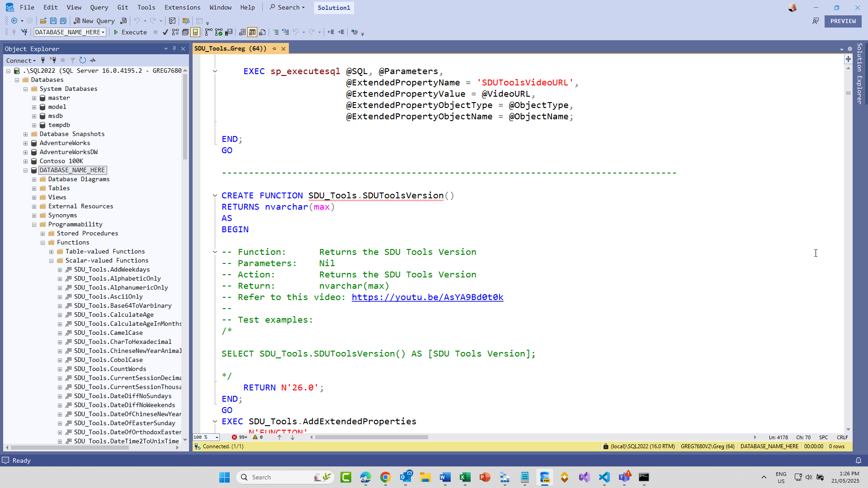This screenshot has width=868, height=488.
Task: Collapse the DATABASE_NAME_HERE database node
Action: click(x=26, y=170)
